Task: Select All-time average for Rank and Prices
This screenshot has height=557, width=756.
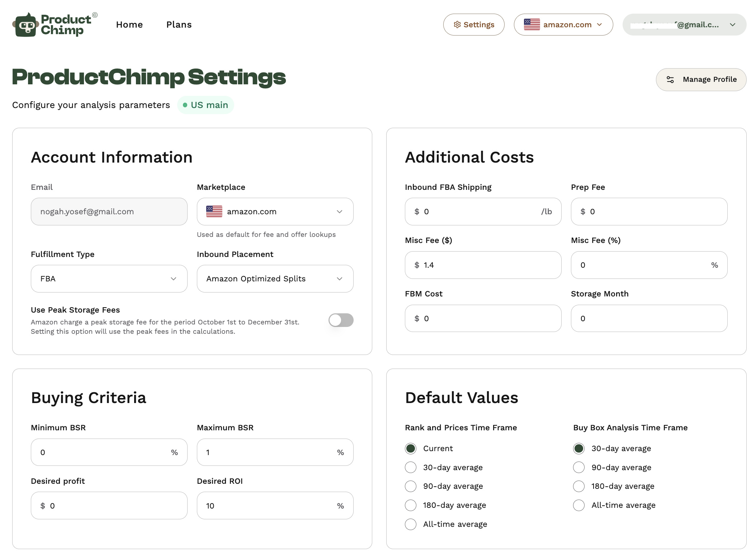Action: click(x=411, y=524)
